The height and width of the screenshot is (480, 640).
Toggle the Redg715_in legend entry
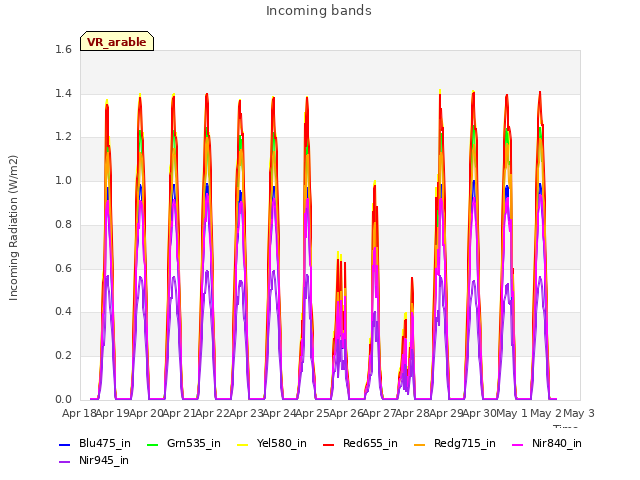click(455, 444)
